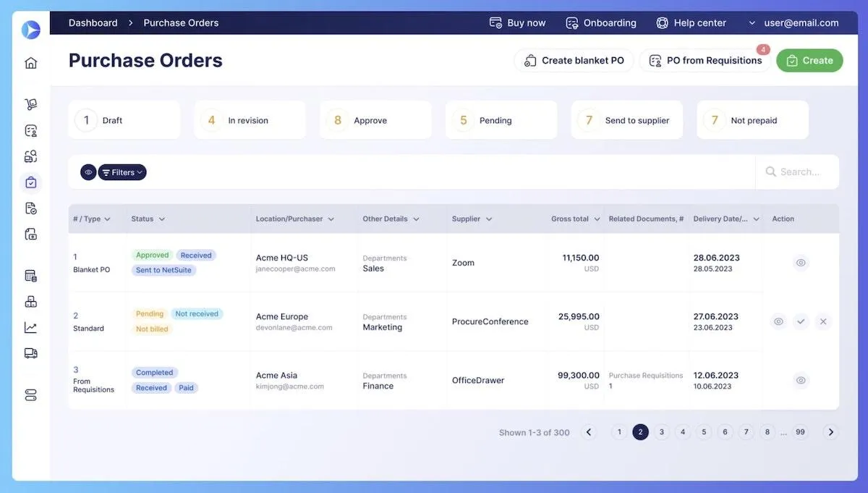The height and width of the screenshot is (493, 868).
Task: Open the Help center lifebuoy link
Action: coord(691,22)
